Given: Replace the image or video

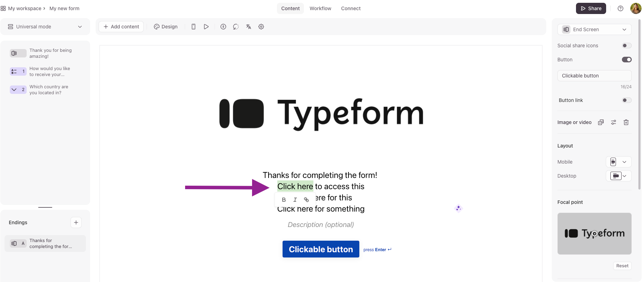Looking at the screenshot, I should pyautogui.click(x=601, y=122).
